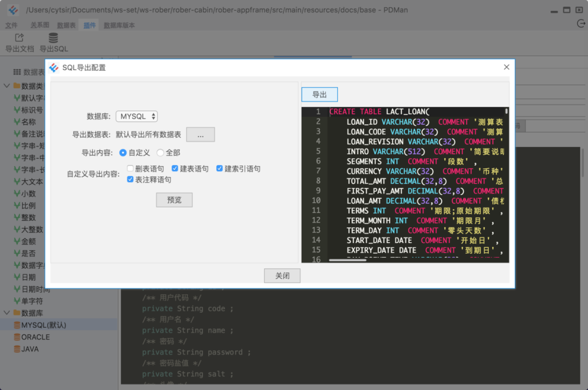Click the 金额 data type icon
Image resolution: width=588 pixels, height=390 pixels.
(17, 241)
